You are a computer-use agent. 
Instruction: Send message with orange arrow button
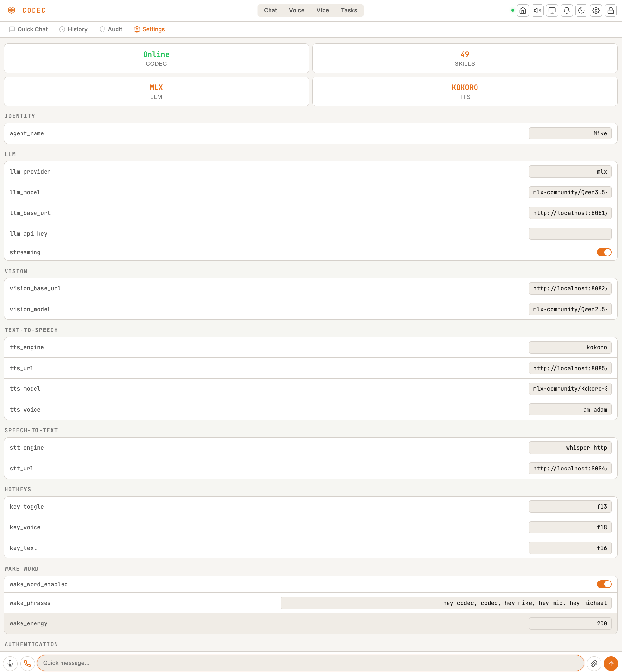(611, 663)
